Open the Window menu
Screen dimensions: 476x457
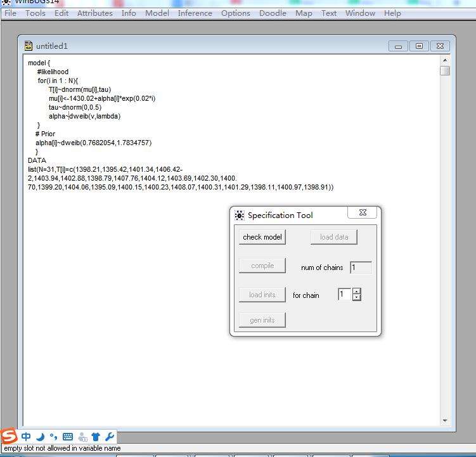click(360, 13)
